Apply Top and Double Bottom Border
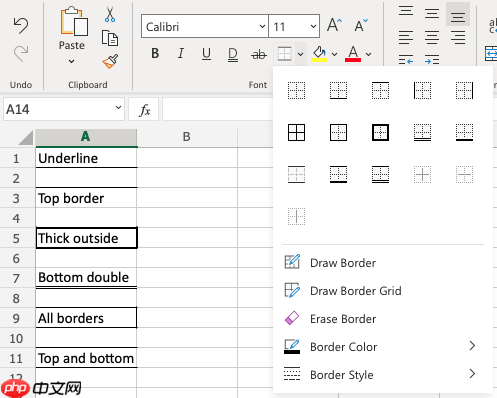Image resolution: width=497 pixels, height=398 pixels. click(380, 174)
